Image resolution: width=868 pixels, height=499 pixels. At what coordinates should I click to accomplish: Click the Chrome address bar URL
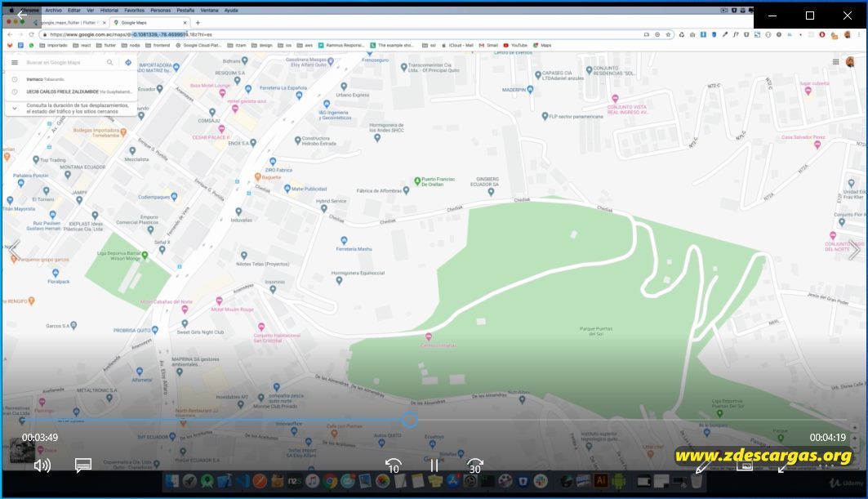(131, 34)
